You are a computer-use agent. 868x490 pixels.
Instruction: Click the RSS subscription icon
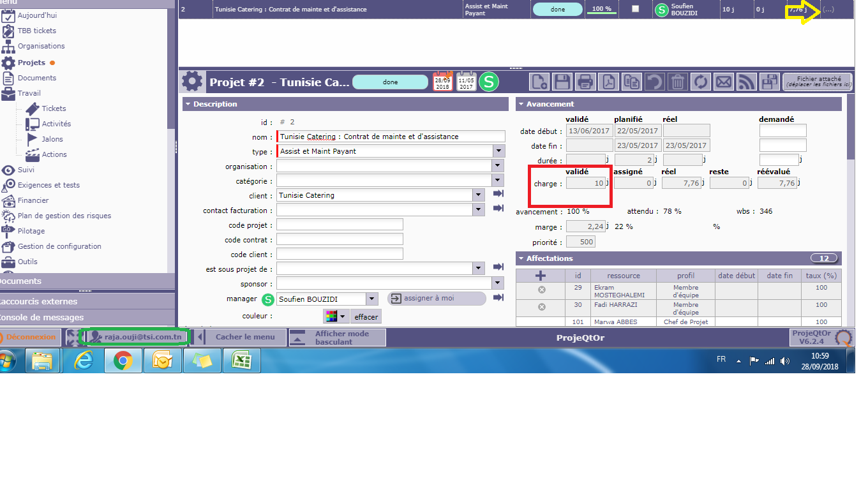pyautogui.click(x=746, y=82)
